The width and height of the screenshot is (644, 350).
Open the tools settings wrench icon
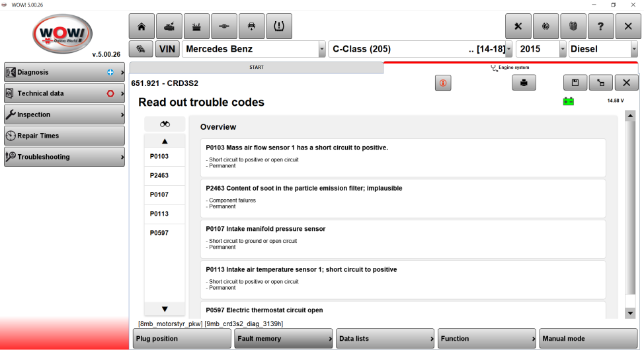[x=518, y=26]
